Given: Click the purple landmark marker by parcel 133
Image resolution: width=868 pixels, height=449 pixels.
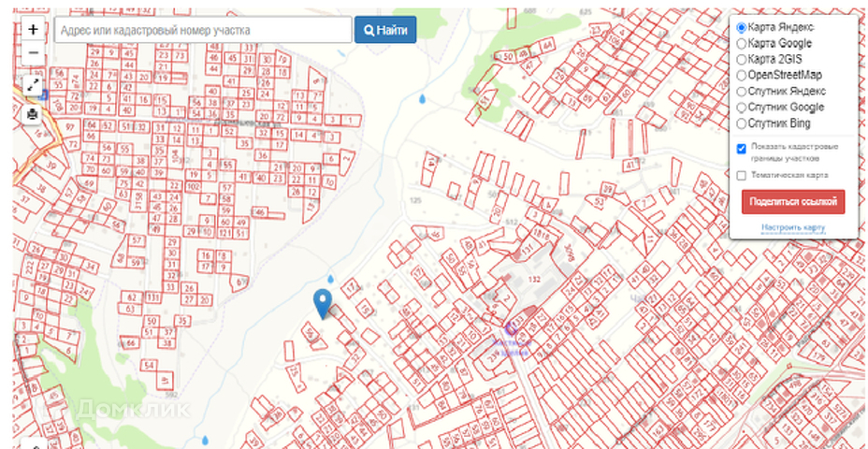Looking at the screenshot, I should [512, 329].
